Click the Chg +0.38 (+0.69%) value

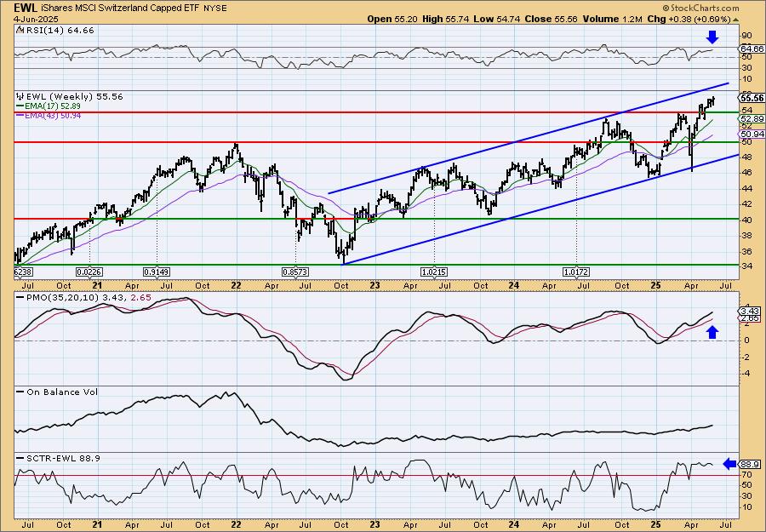tap(689, 19)
